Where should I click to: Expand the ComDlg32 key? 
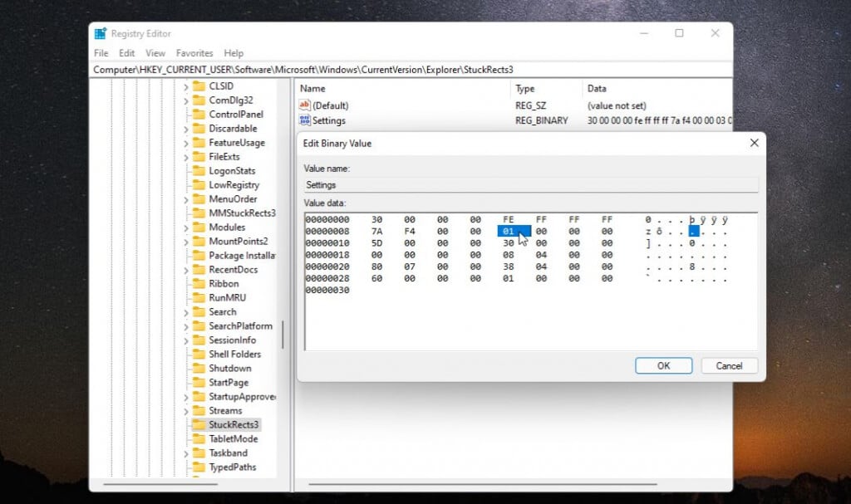(185, 101)
